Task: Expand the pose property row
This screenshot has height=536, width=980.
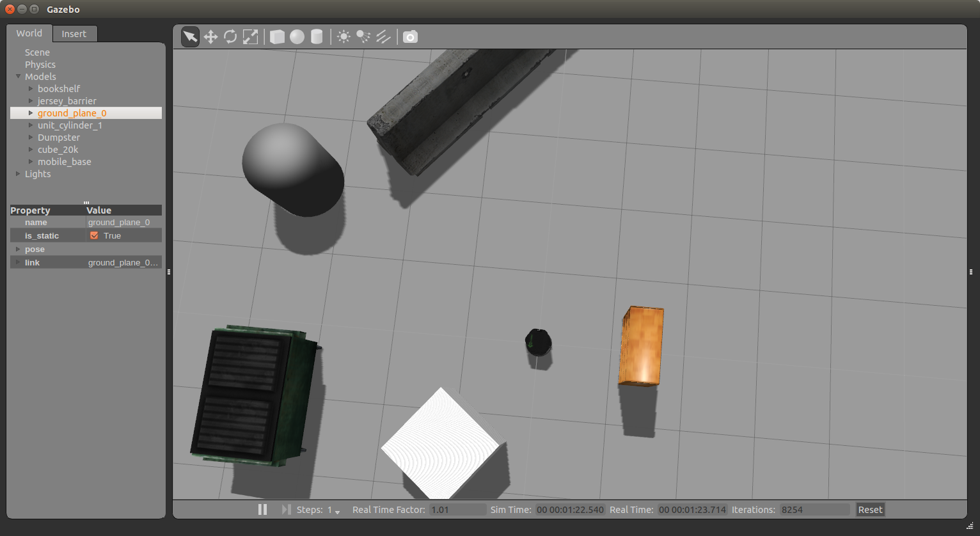Action: coord(18,249)
